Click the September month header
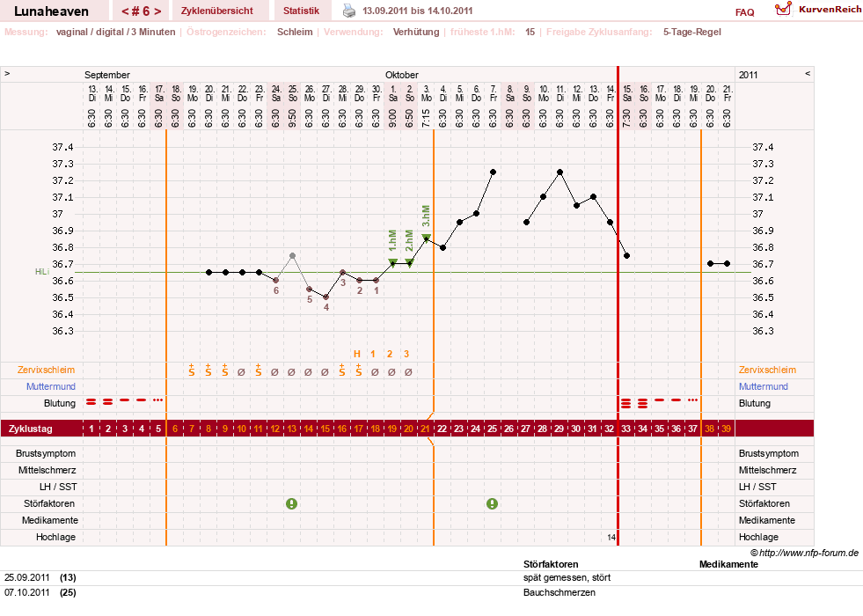Viewport: 863px width, 616px height. coord(107,75)
